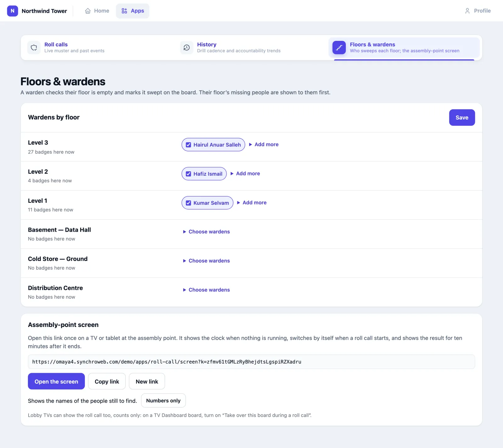Open the Roll calls tab
503x448 pixels.
pyautogui.click(x=99, y=47)
